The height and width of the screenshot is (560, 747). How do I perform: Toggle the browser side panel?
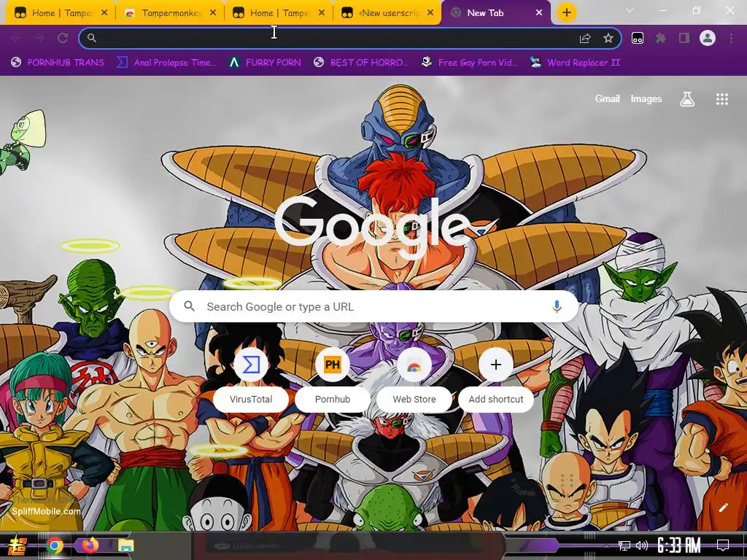point(684,38)
